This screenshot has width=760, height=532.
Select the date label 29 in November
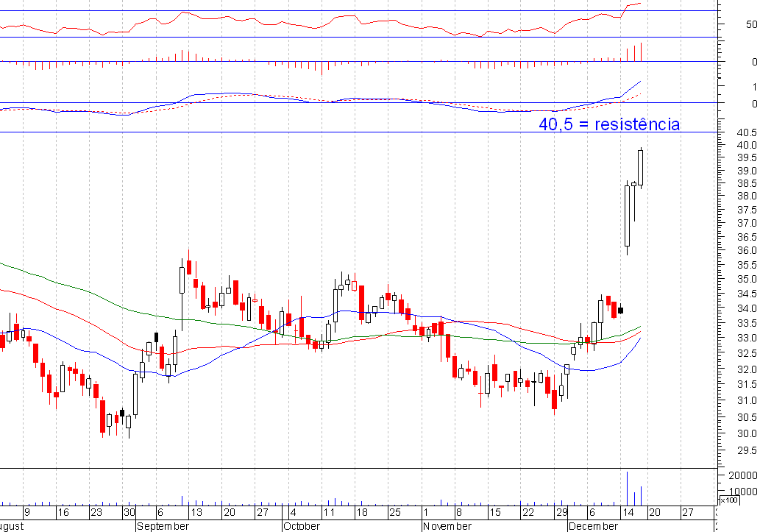point(561,513)
